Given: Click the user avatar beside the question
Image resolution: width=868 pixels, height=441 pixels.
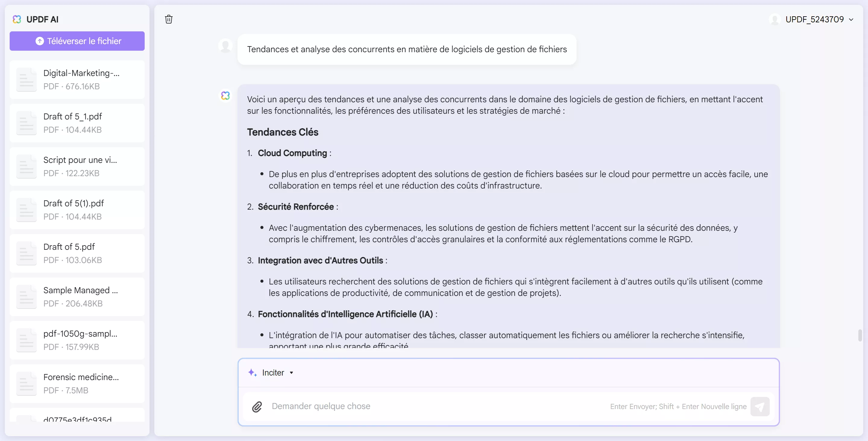Looking at the screenshot, I should pos(225,46).
